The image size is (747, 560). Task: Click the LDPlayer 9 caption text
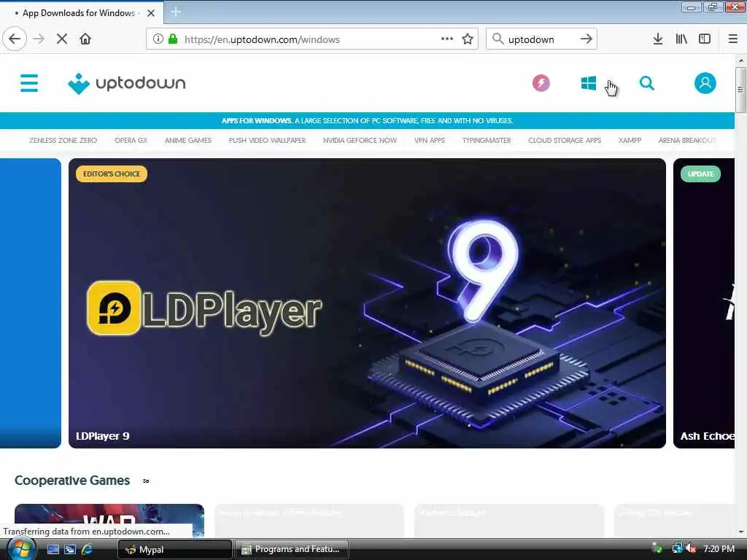[102, 436]
